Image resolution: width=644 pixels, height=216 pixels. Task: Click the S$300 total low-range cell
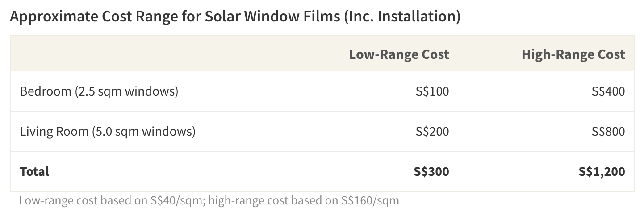[431, 171]
